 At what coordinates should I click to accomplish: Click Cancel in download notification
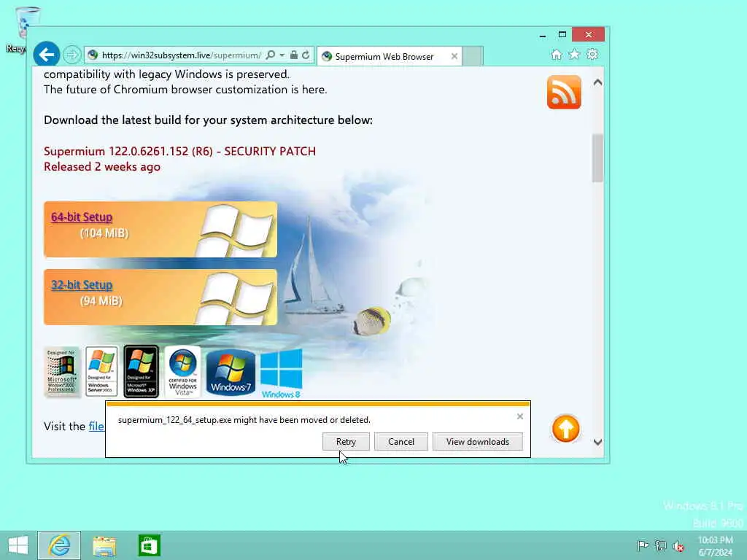pyautogui.click(x=401, y=441)
